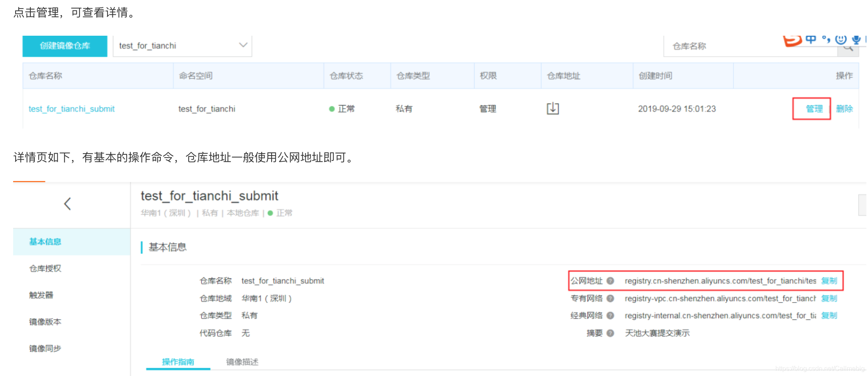The width and height of the screenshot is (868, 376).
Task: Click the download icon under 仓库地址 column
Action: pyautogui.click(x=553, y=108)
